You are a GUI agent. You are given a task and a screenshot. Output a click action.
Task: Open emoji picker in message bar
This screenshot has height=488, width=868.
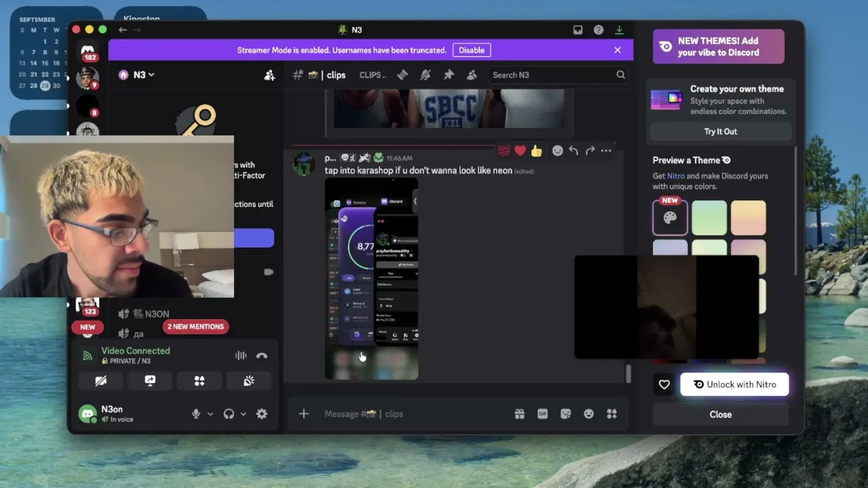[x=589, y=414]
